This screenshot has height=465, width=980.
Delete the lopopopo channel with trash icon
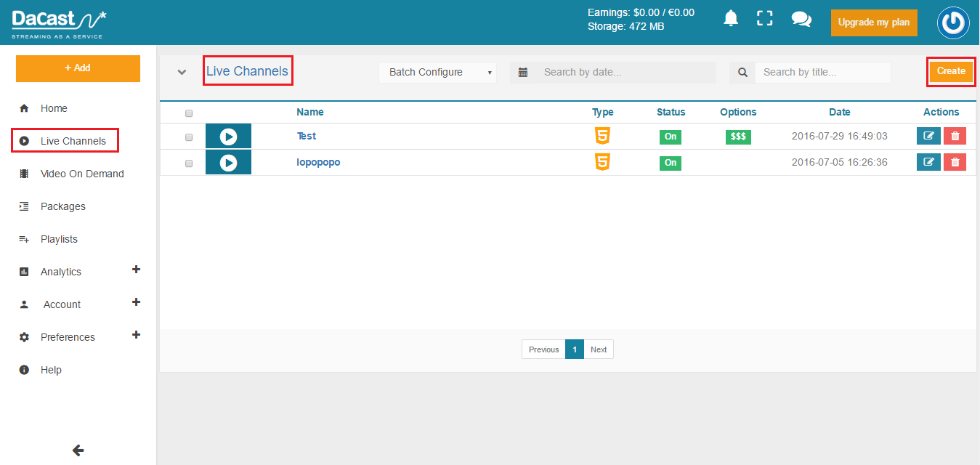[955, 162]
